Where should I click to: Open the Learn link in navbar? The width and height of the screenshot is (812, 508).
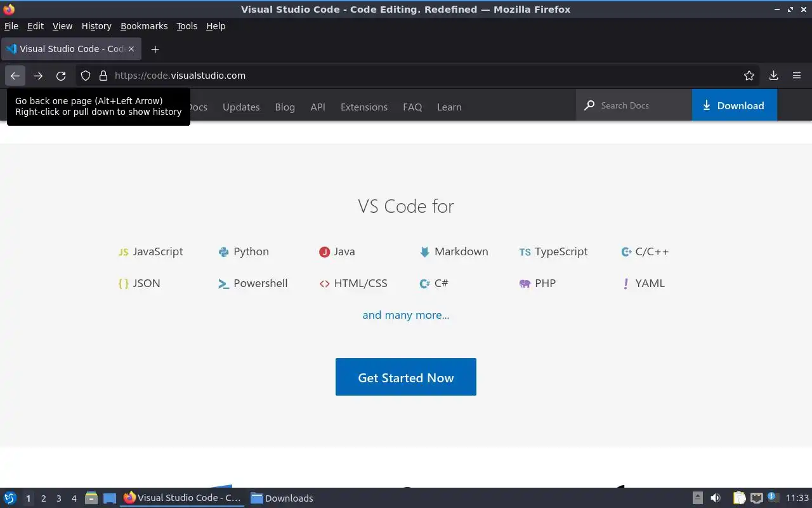pyautogui.click(x=449, y=107)
